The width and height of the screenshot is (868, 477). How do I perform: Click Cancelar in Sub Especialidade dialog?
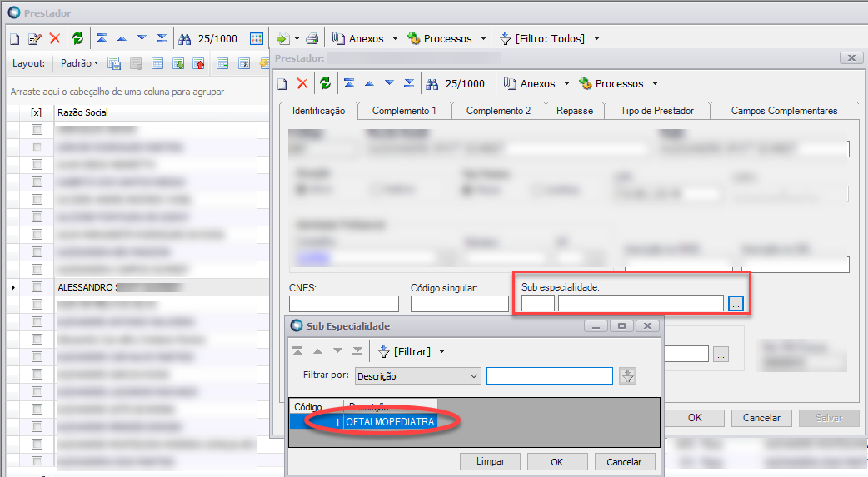[x=624, y=461]
